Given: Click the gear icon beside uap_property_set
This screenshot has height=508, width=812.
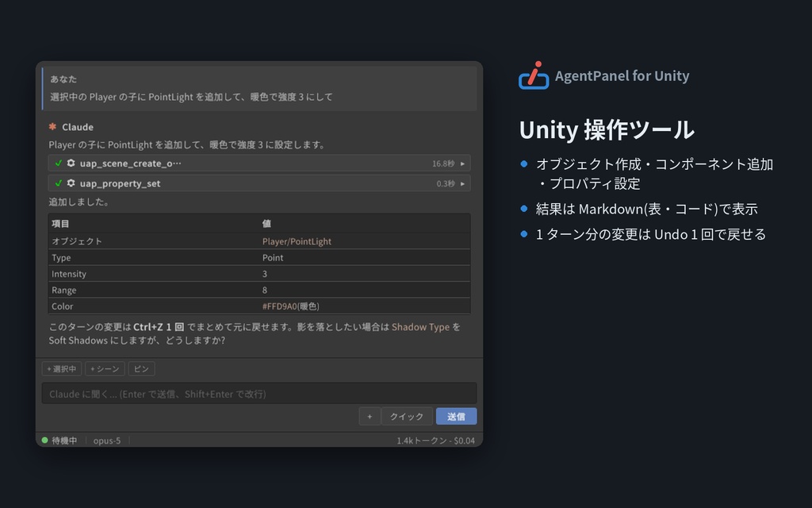Looking at the screenshot, I should (71, 183).
